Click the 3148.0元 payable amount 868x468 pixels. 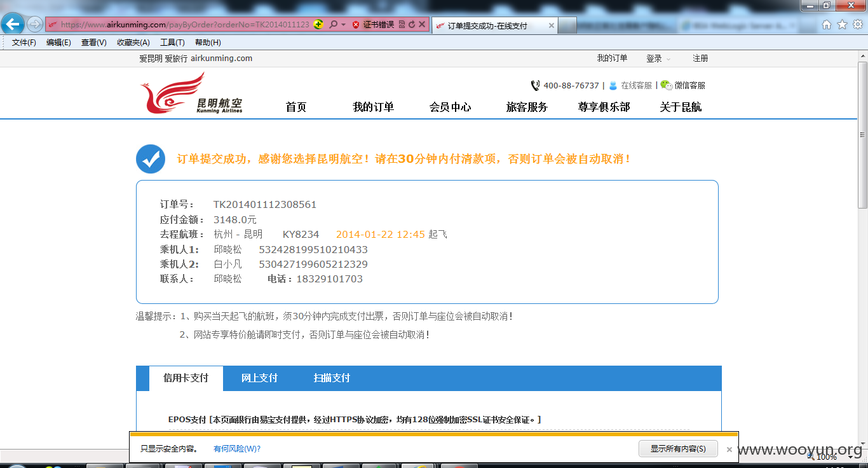235,219
